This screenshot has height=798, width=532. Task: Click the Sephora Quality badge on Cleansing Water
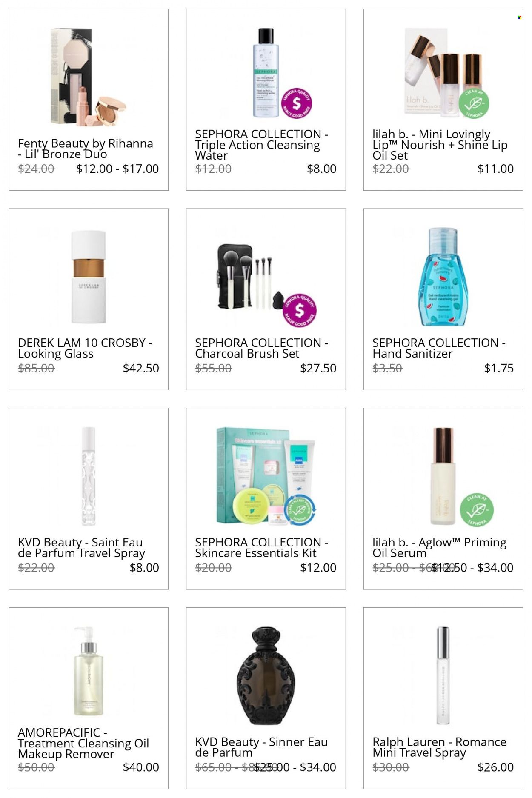pos(296,103)
